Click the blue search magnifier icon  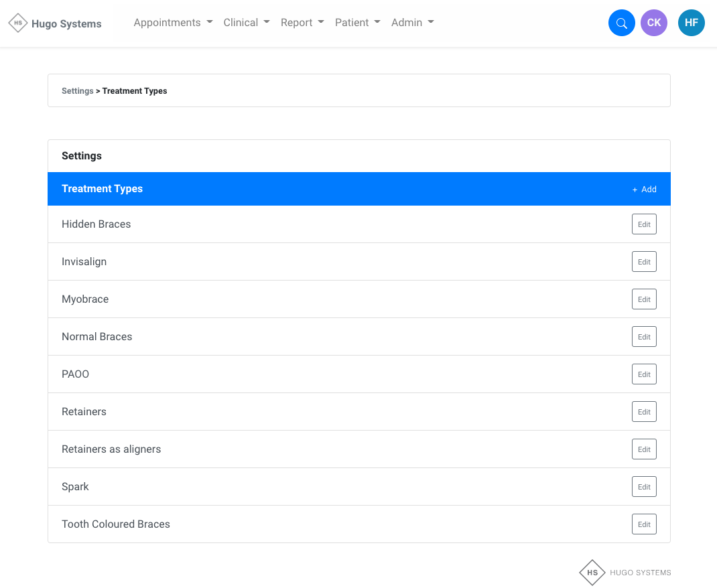click(x=621, y=23)
